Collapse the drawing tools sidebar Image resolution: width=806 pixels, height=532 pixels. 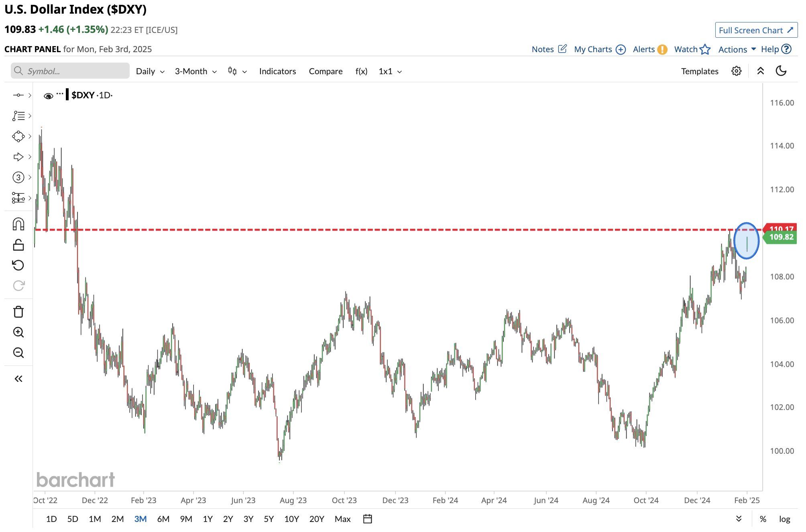18,379
